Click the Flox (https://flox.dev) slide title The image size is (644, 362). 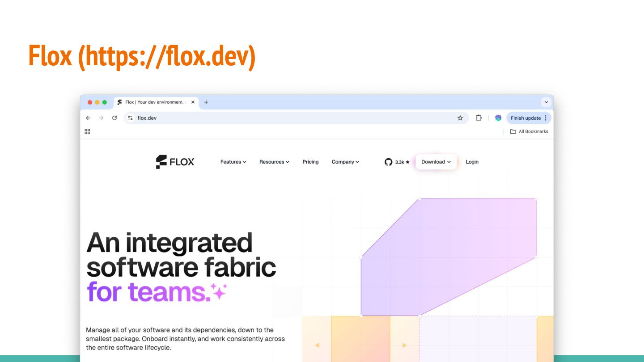click(142, 56)
